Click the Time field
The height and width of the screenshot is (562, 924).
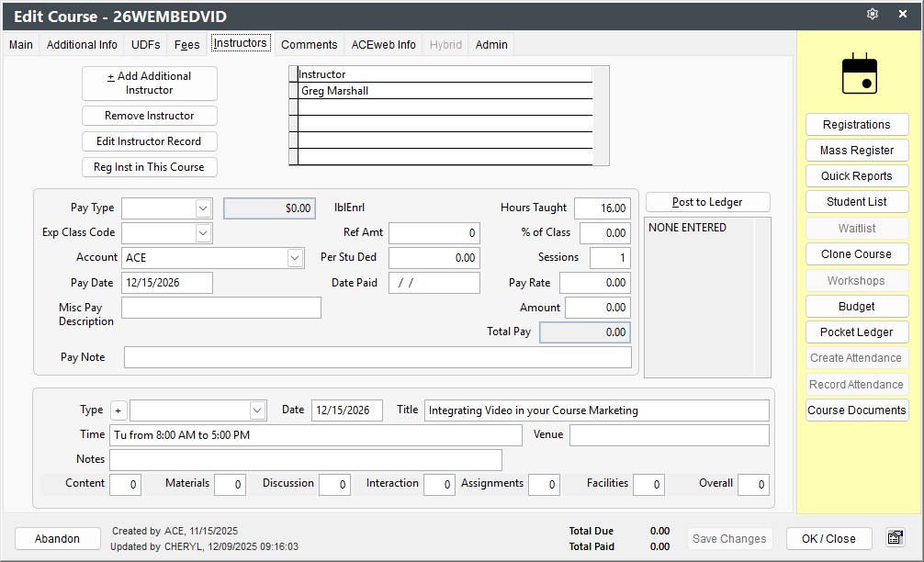coord(316,435)
